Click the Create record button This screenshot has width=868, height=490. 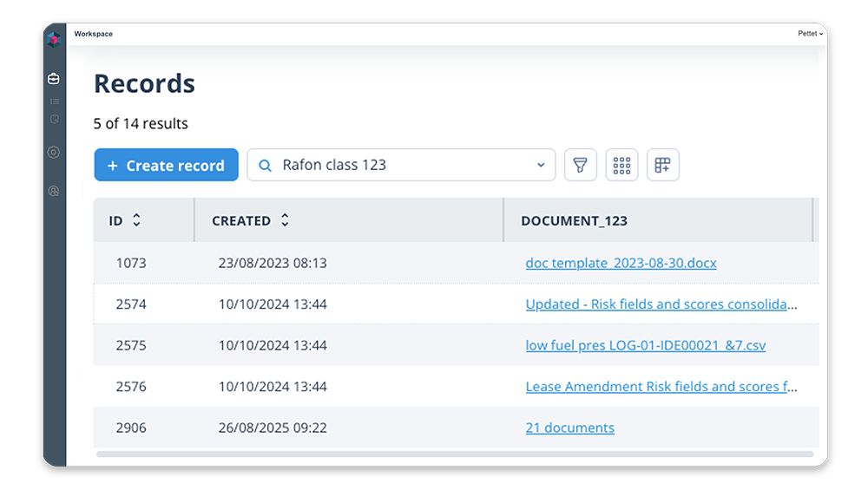(x=166, y=165)
